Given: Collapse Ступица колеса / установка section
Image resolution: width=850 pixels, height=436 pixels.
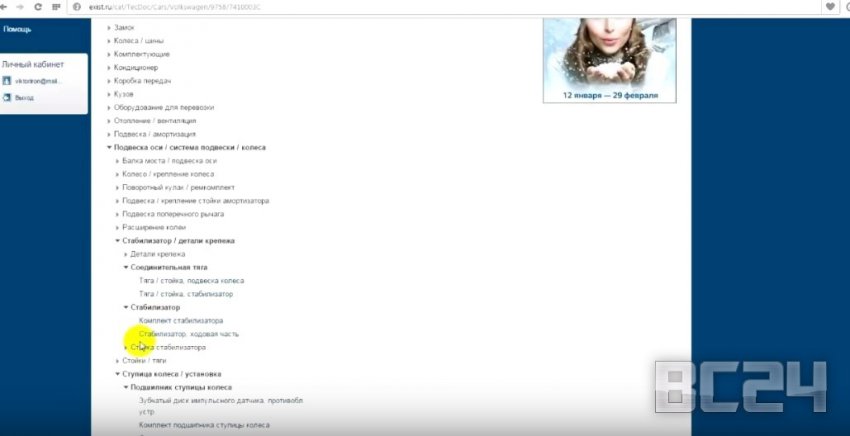Looking at the screenshot, I should point(109,373).
